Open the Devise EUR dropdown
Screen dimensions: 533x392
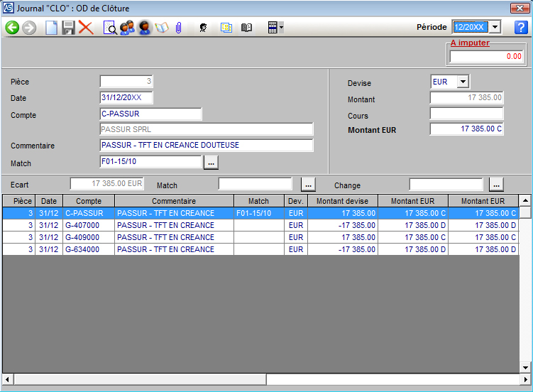point(463,82)
